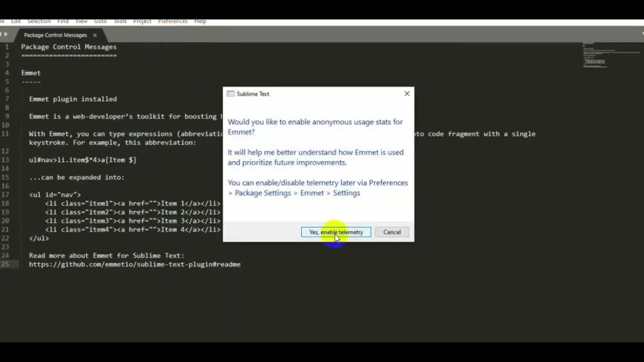Click the tab scroll right arrow

click(6, 34)
